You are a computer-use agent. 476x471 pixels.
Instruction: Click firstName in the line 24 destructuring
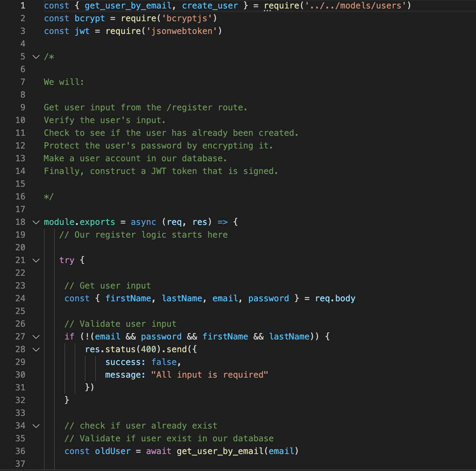tap(128, 298)
